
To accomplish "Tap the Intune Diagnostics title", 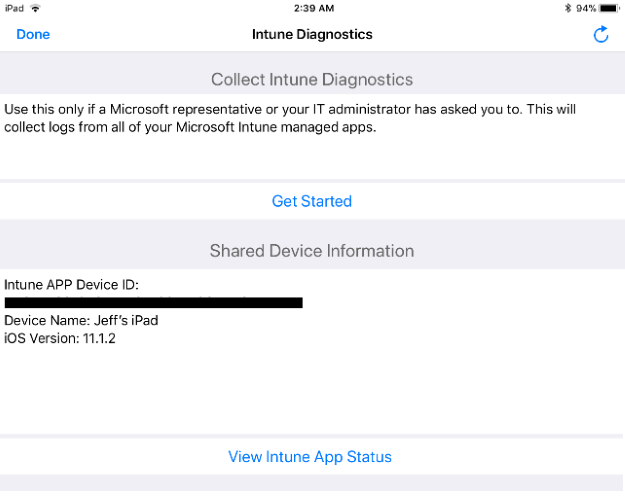I will pos(312,35).
